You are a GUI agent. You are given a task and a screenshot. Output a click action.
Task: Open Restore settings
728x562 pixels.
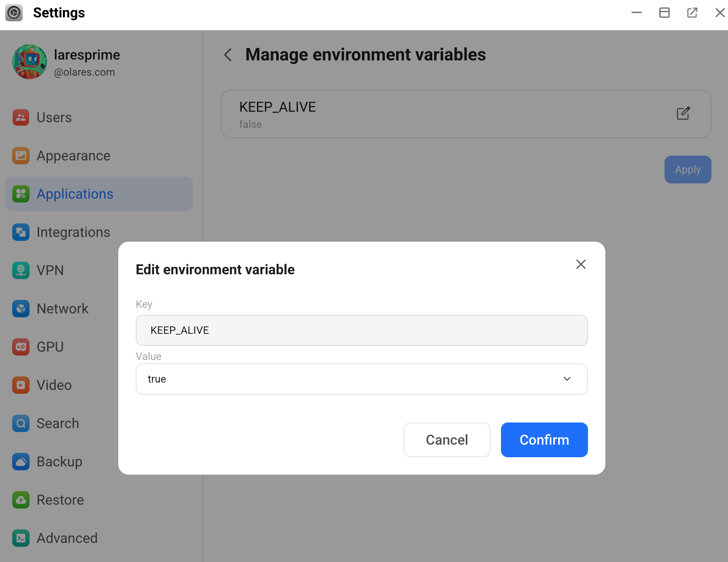coord(60,499)
